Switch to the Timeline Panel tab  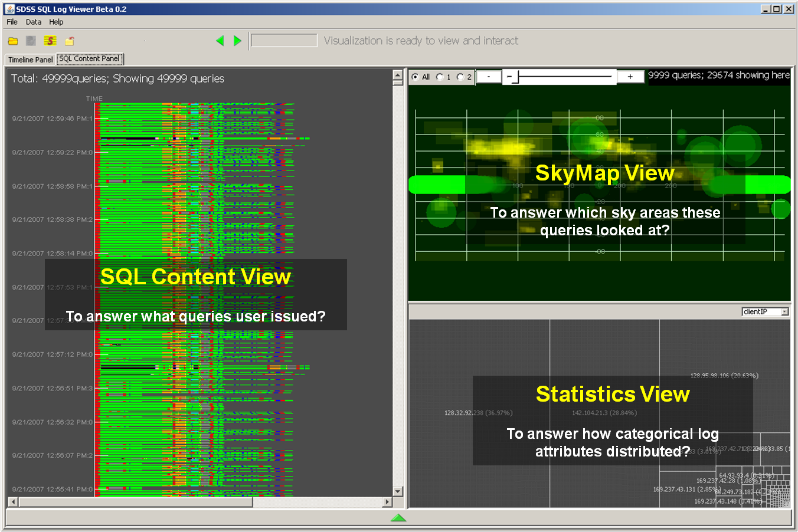coord(30,60)
